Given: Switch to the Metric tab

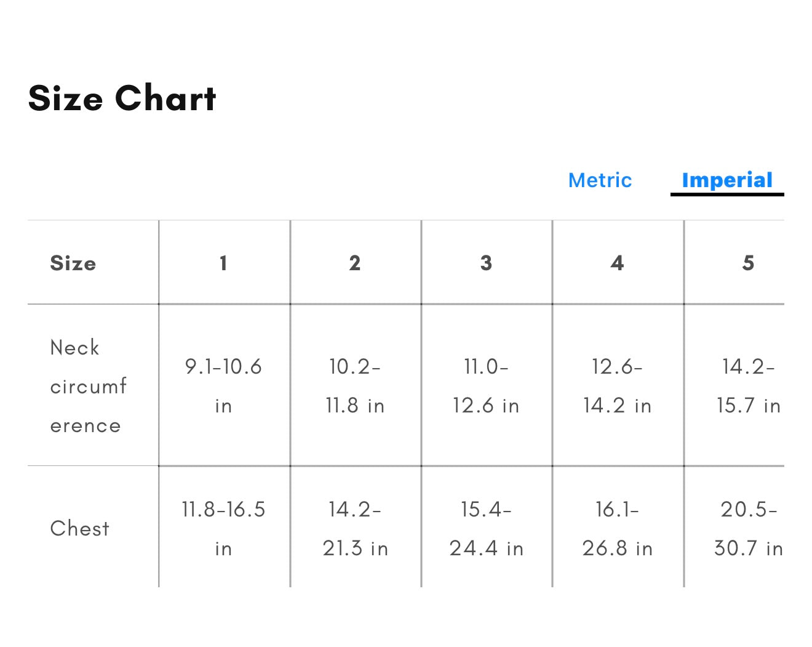Looking at the screenshot, I should pyautogui.click(x=600, y=180).
